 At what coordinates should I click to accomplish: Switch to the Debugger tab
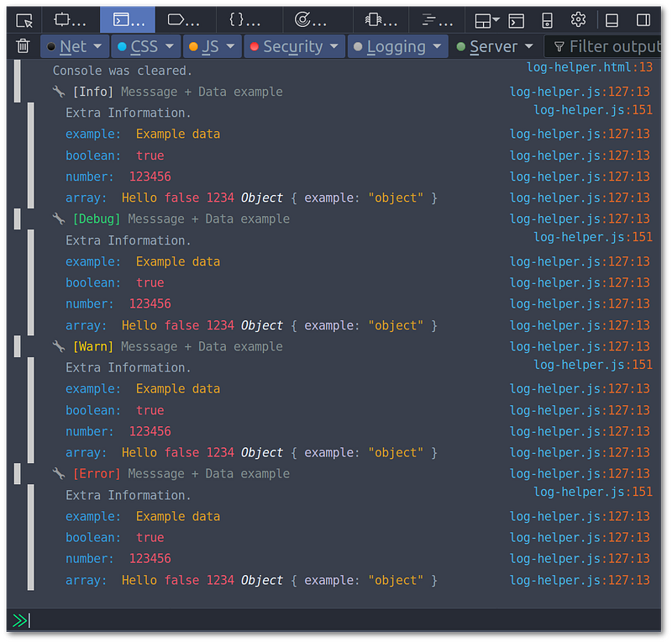184,19
